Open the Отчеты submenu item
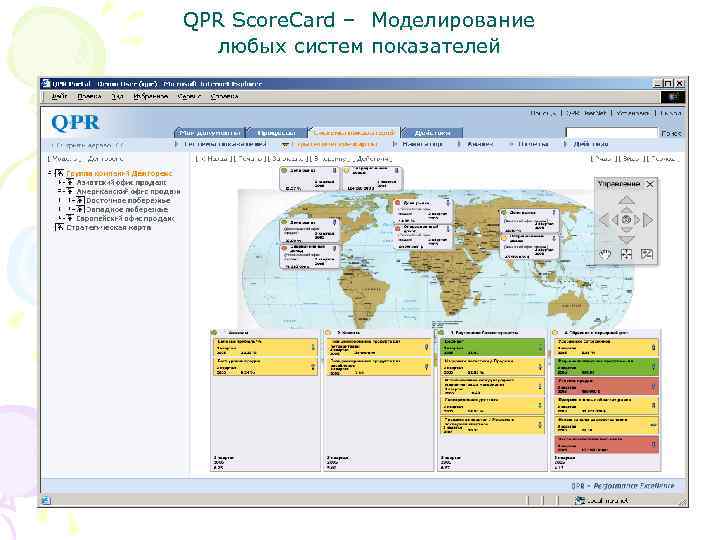The height and width of the screenshot is (540, 720). (x=533, y=144)
